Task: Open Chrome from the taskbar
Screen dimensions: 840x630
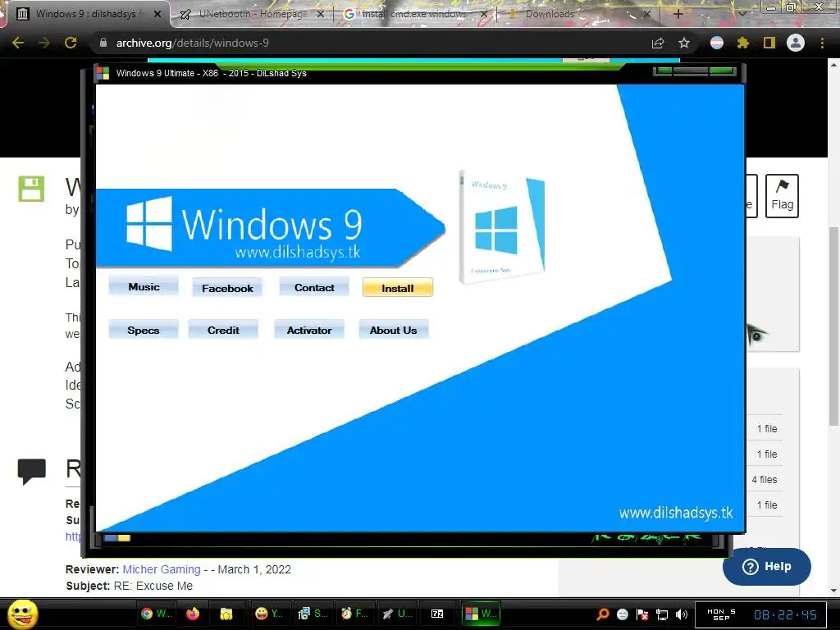Action: (156, 614)
